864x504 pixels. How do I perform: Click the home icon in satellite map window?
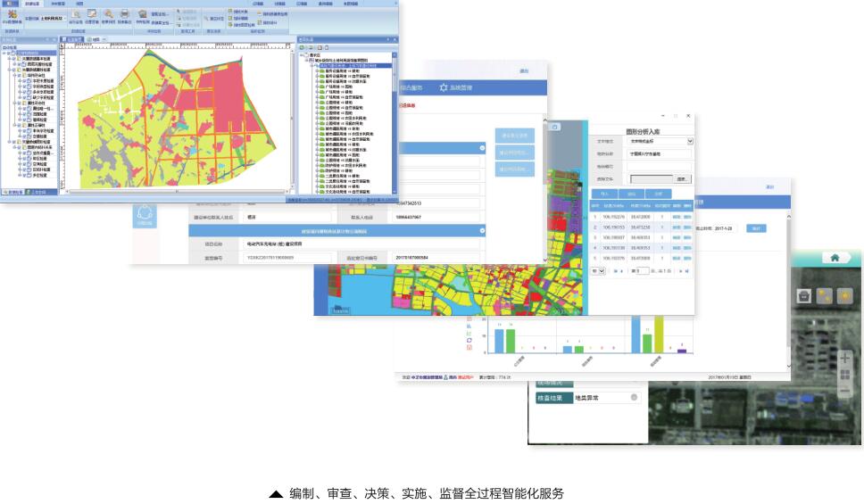pyautogui.click(x=835, y=257)
